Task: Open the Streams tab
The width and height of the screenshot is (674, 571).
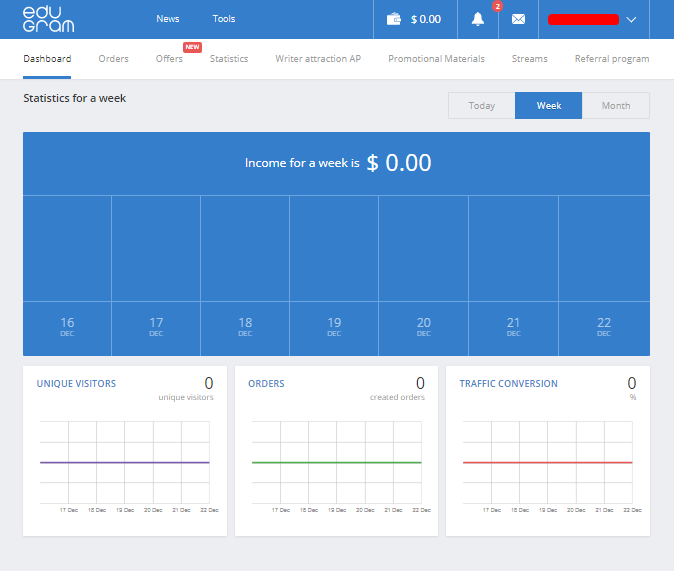Action: click(x=530, y=59)
